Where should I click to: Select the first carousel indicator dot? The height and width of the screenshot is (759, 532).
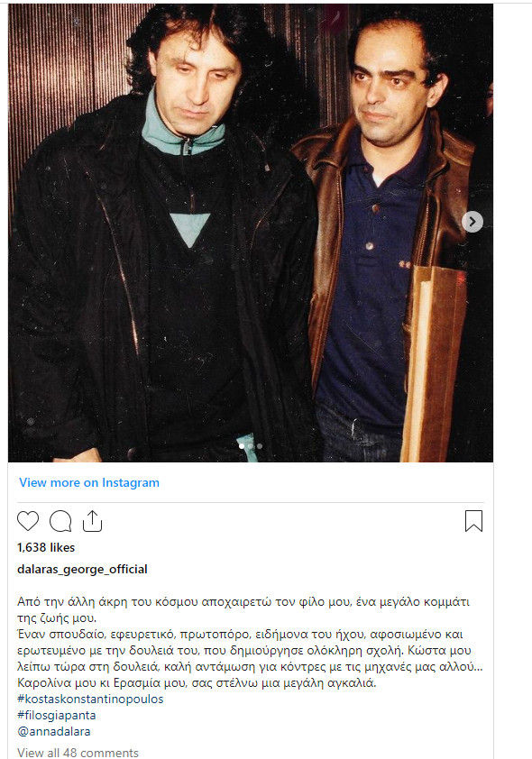pyautogui.click(x=242, y=446)
